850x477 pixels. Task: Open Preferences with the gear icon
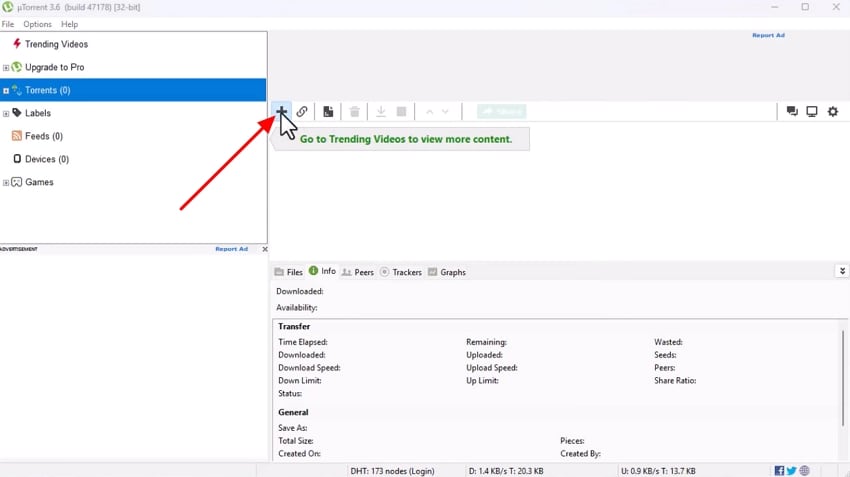[x=833, y=111]
